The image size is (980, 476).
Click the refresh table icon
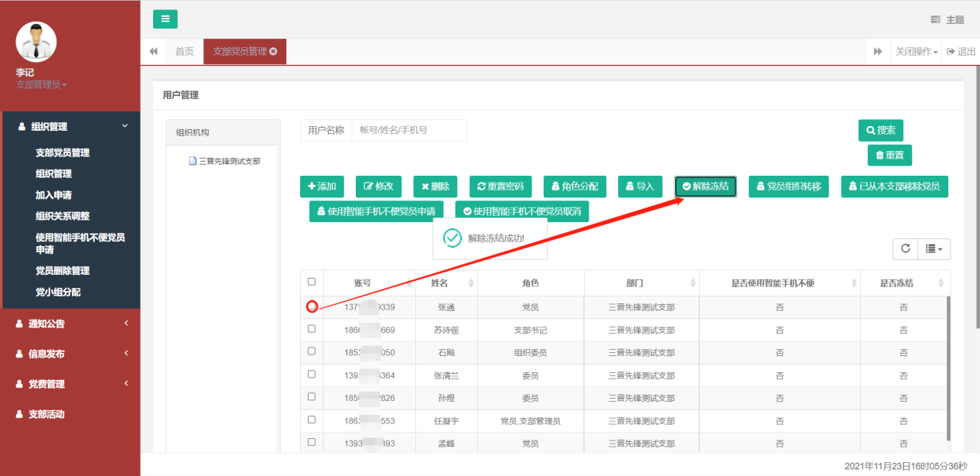point(905,248)
